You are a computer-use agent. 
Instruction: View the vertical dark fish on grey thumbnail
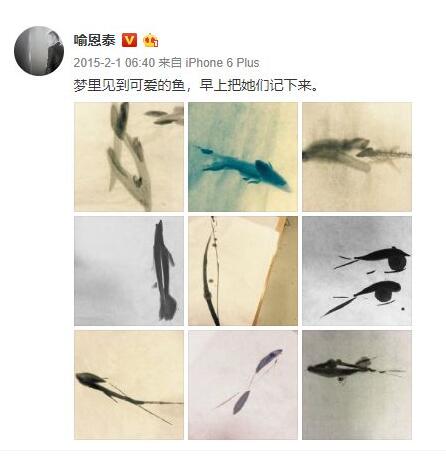[129, 271]
